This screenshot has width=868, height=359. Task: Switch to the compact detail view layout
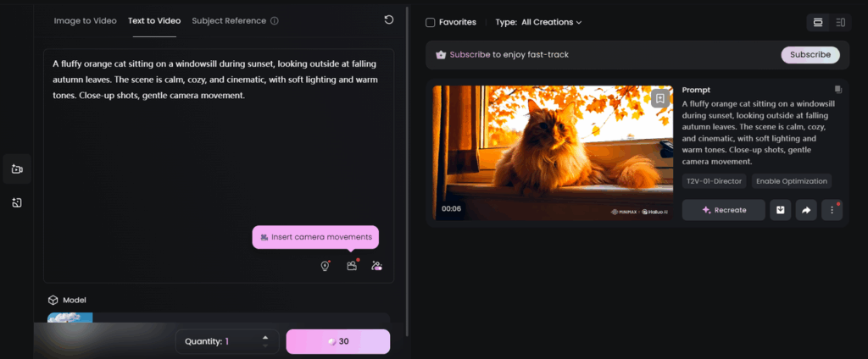(841, 22)
